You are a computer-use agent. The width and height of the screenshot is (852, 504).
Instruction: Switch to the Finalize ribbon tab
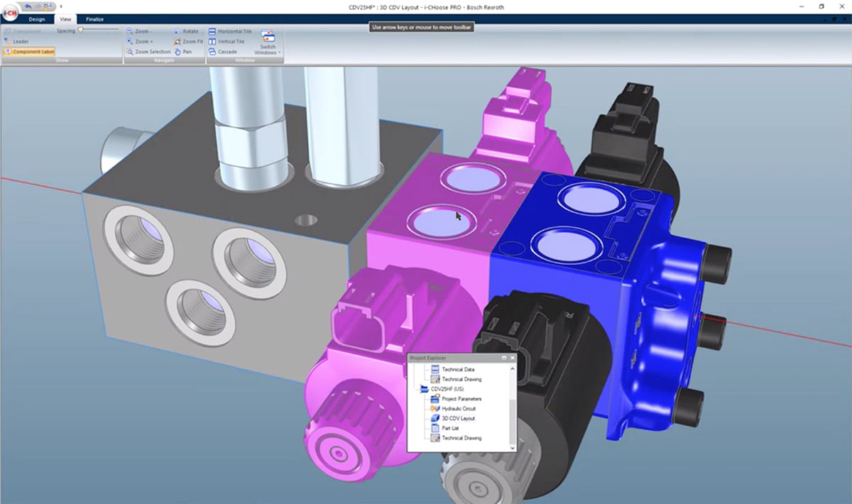pos(94,19)
